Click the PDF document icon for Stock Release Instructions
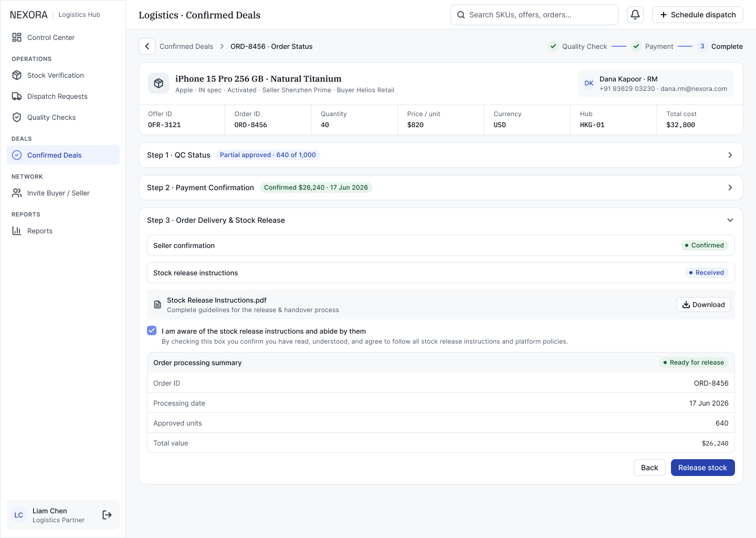This screenshot has width=756, height=538. [157, 305]
